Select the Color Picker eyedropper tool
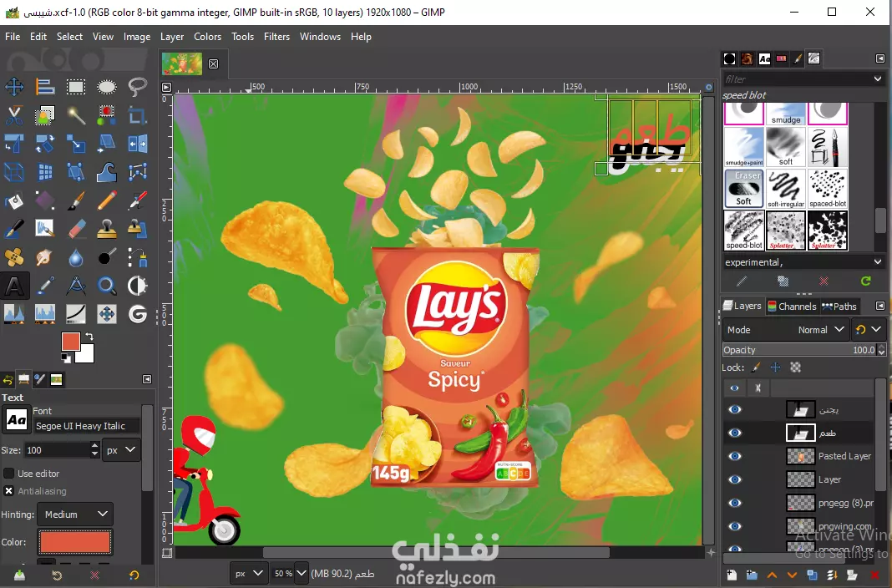 point(45,286)
